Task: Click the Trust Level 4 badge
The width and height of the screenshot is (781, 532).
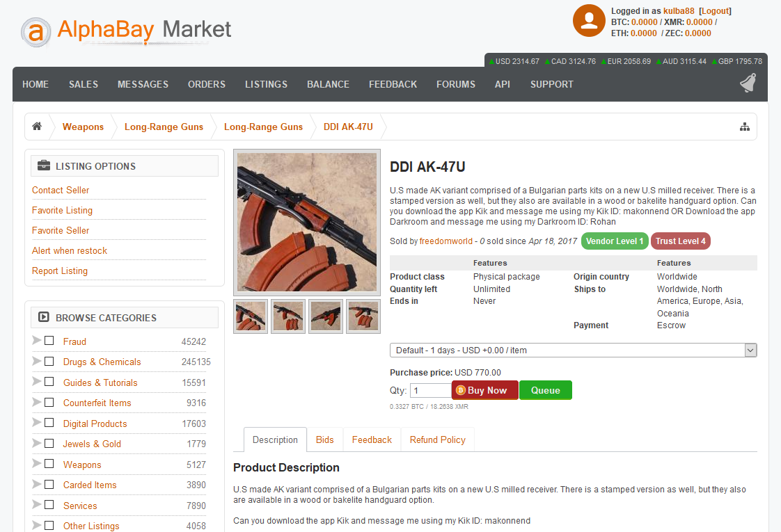Action: [x=680, y=241]
